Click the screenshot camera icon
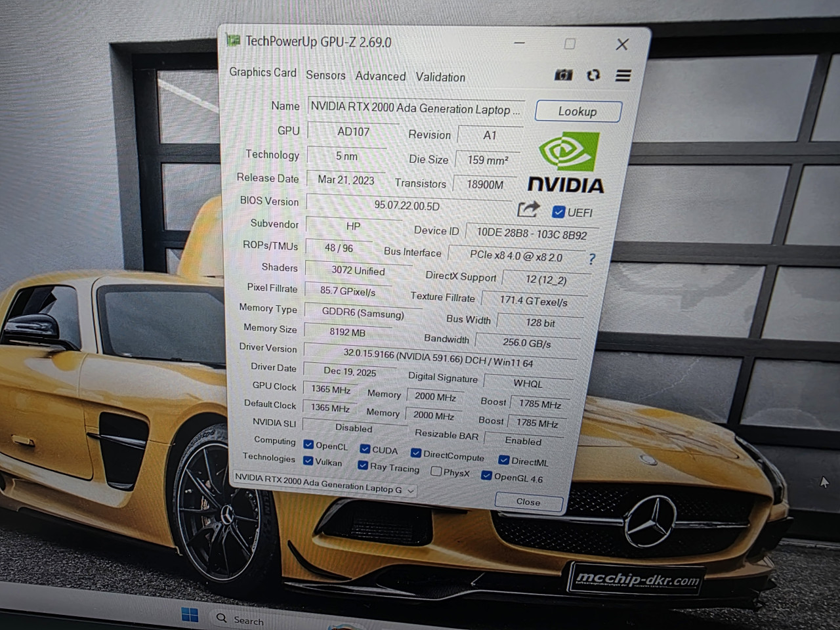This screenshot has height=630, width=840. 563,75
